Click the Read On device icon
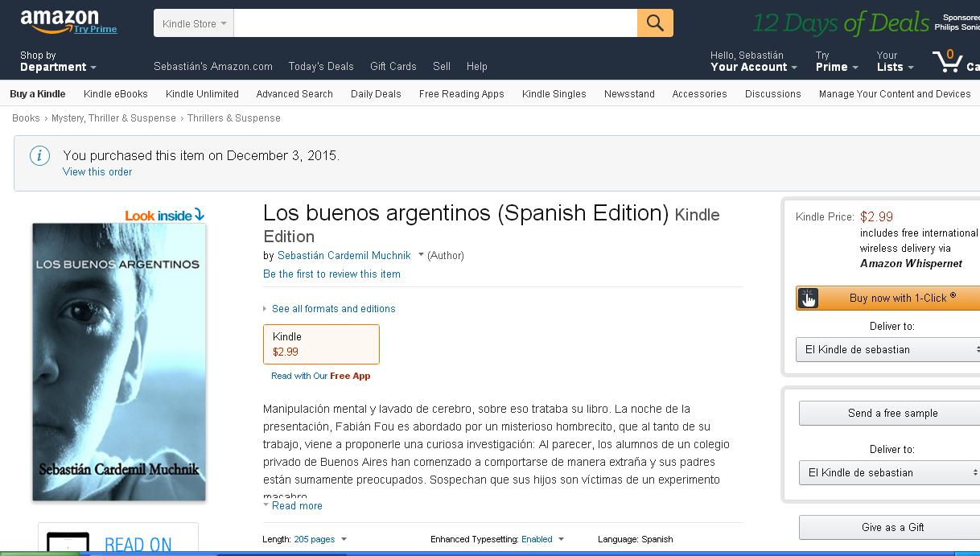Image resolution: width=980 pixels, height=556 pixels. [68, 543]
